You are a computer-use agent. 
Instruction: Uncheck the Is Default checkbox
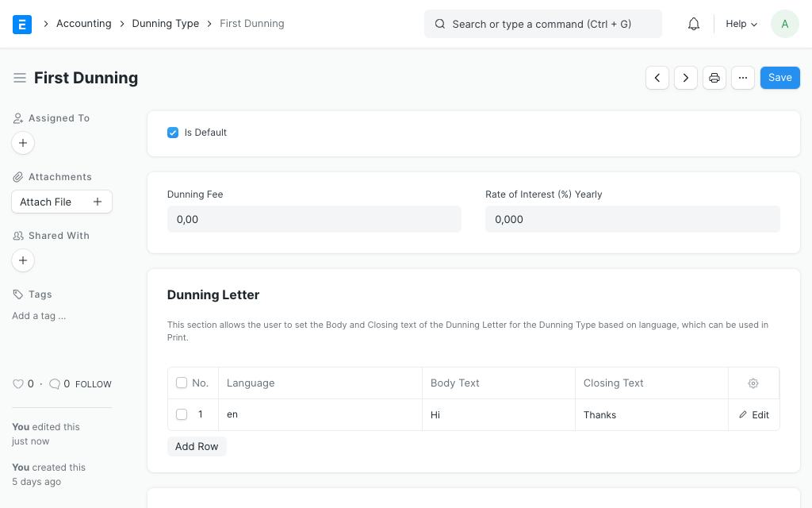click(x=173, y=133)
